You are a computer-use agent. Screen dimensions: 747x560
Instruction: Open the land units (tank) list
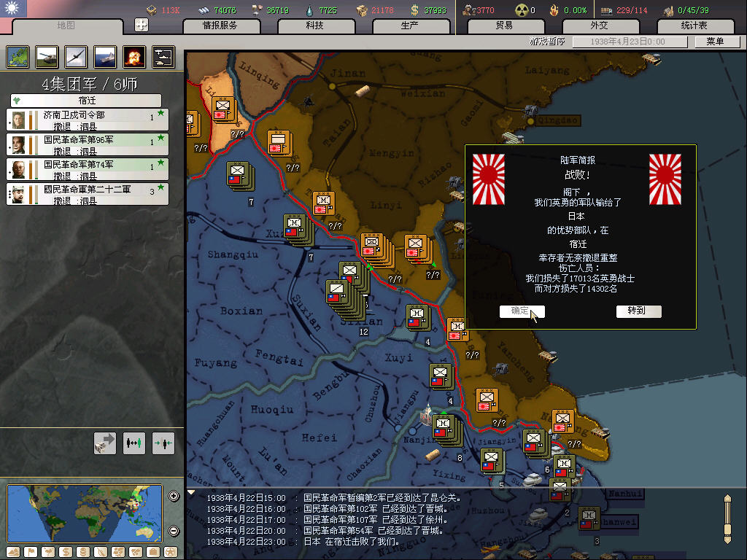click(x=47, y=57)
